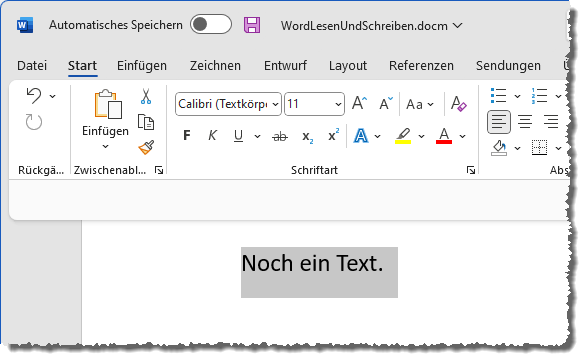Open the Datei menu tab
587x362 pixels.
pos(32,66)
